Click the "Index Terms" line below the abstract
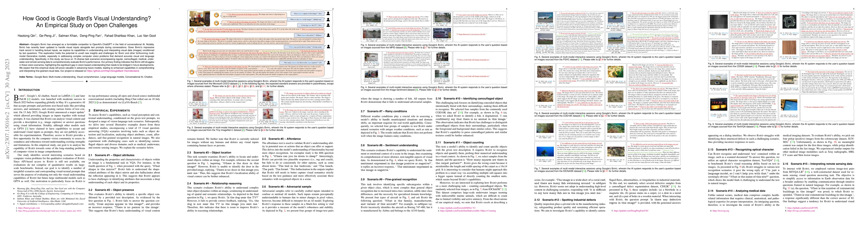868x225 pixels. point(86,76)
